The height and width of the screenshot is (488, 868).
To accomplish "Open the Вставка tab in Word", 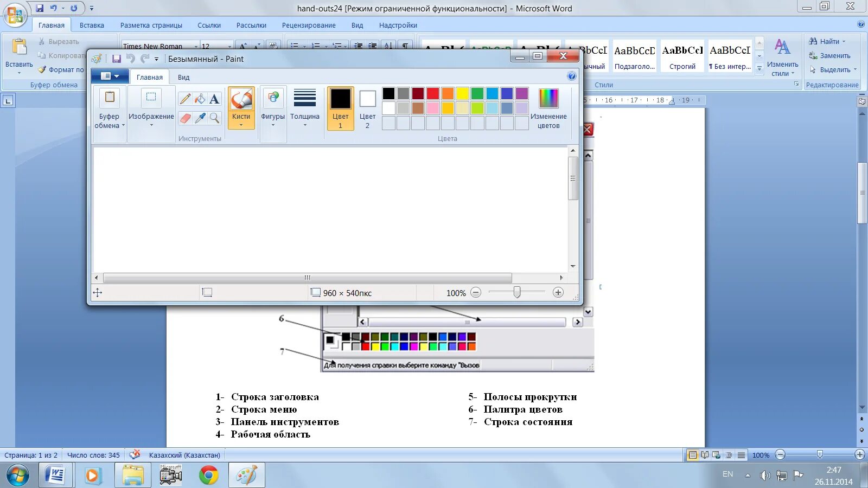I will 92,25.
